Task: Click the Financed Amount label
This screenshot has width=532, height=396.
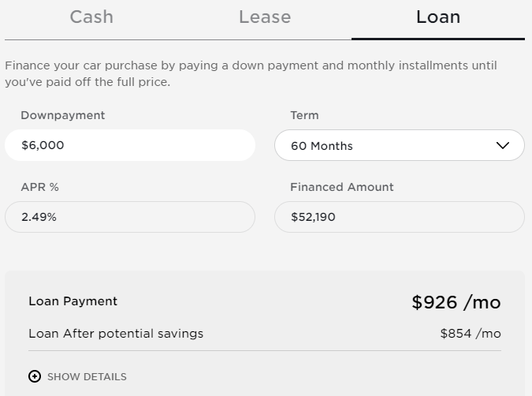Action: pos(342,187)
